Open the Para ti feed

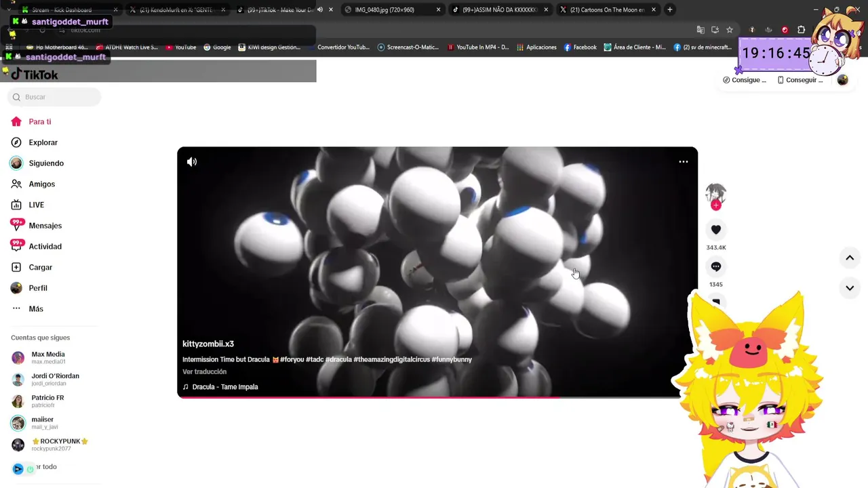pyautogui.click(x=31, y=122)
